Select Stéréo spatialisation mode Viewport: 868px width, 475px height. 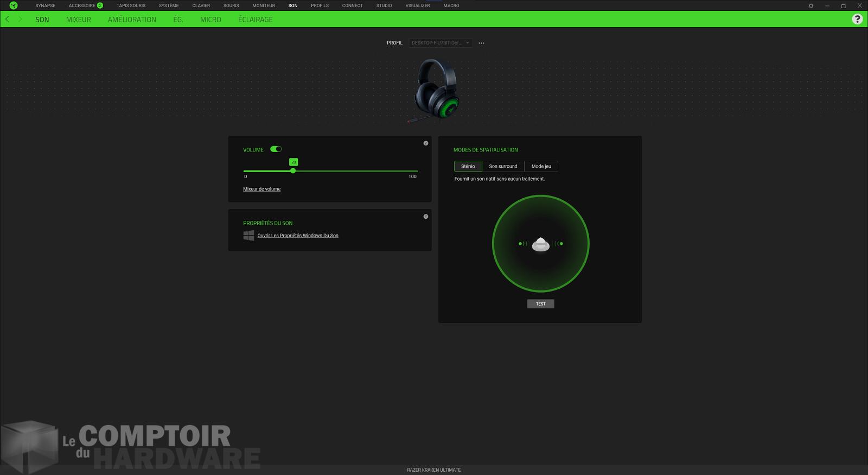[x=468, y=166]
